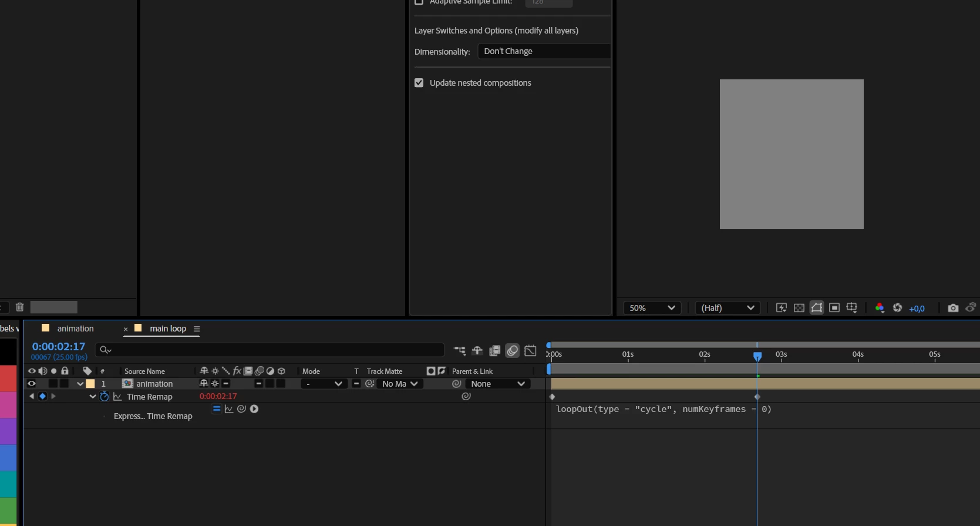Open the blending Mode dropdown for animation

tap(324, 384)
